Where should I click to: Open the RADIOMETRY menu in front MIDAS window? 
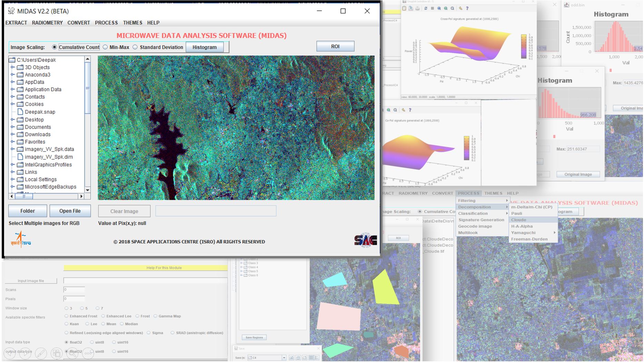tap(47, 23)
